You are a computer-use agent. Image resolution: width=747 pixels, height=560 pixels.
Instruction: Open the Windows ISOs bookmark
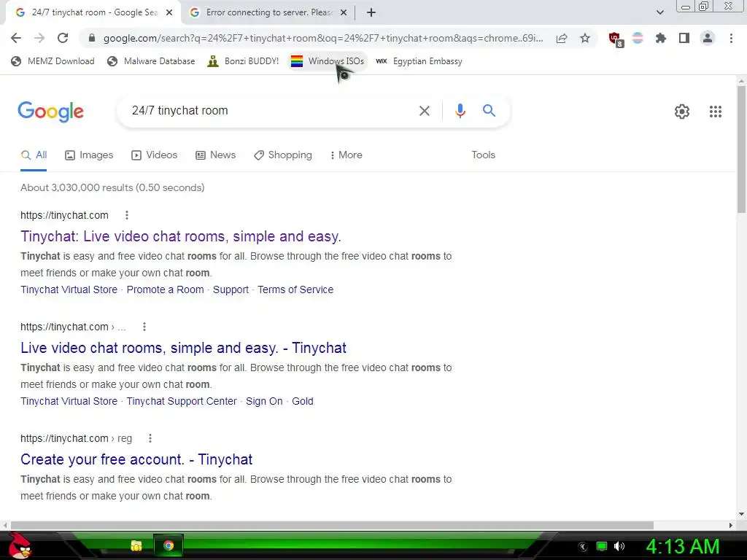click(x=328, y=61)
